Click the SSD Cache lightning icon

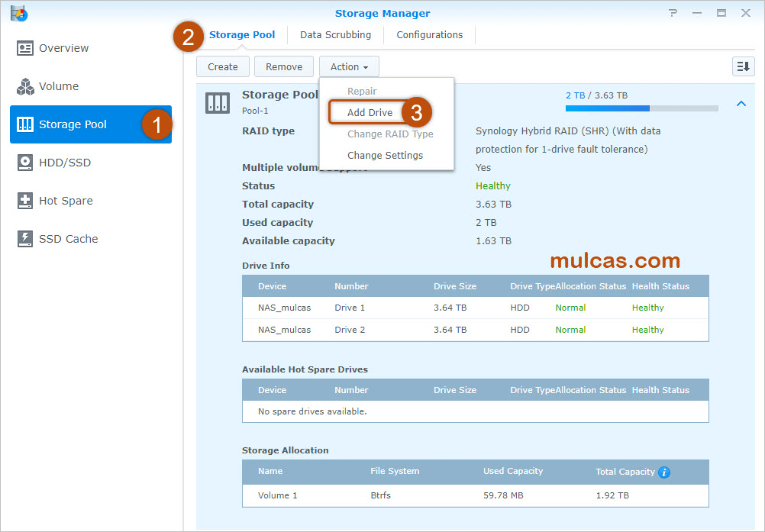(25, 239)
